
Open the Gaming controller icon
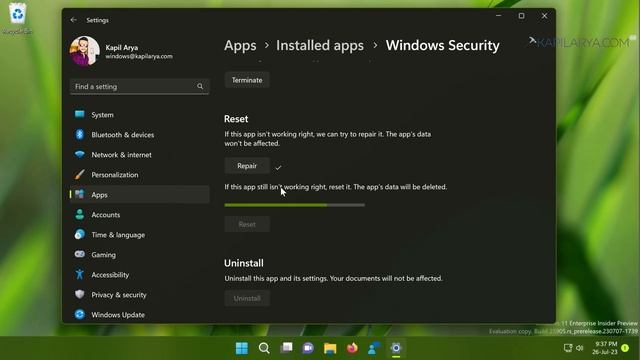tap(80, 254)
